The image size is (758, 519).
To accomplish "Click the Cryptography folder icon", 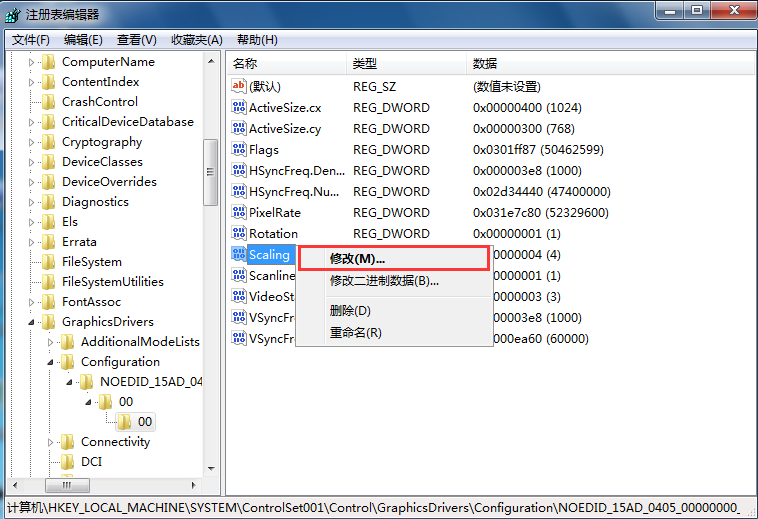I will click(48, 142).
